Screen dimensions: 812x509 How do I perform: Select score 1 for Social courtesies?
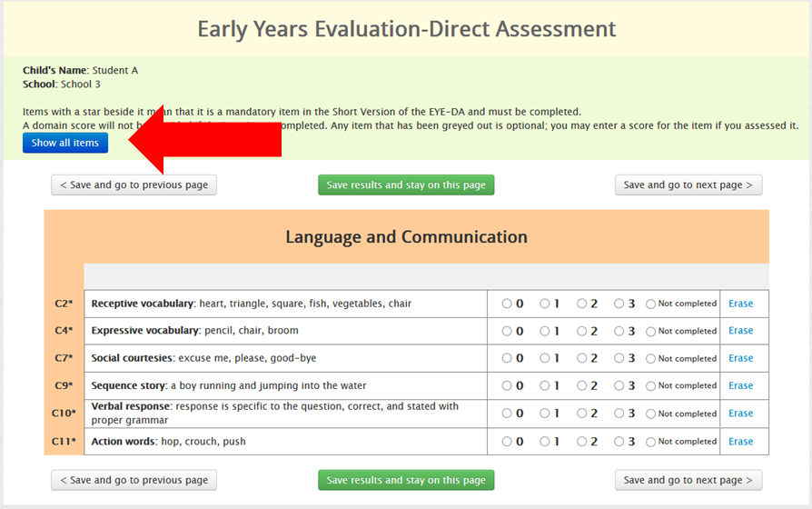[x=544, y=358]
